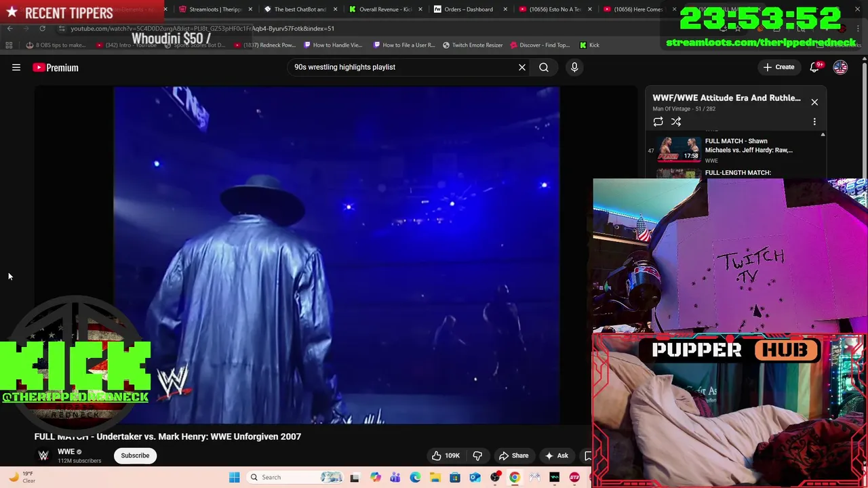Dislike the video with thumbs down
868x488 pixels.
point(477,455)
